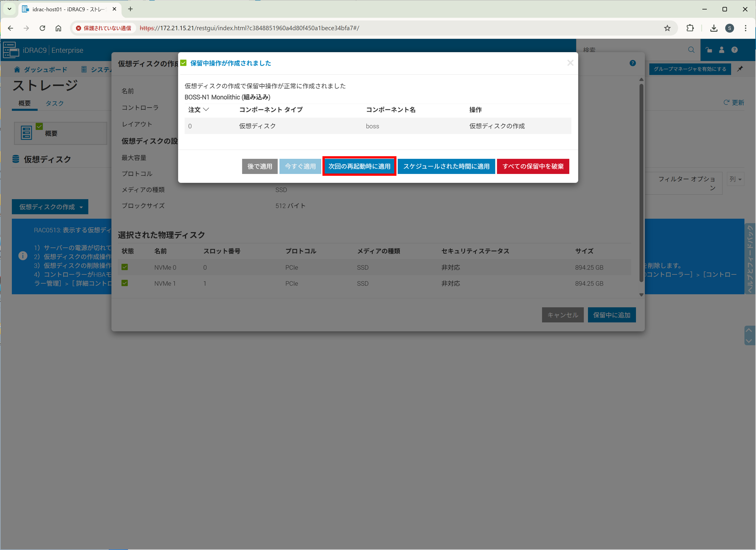Expand the 仮想ディスクの作成 dropdown button
Image resolution: width=756 pixels, height=550 pixels.
click(x=50, y=207)
